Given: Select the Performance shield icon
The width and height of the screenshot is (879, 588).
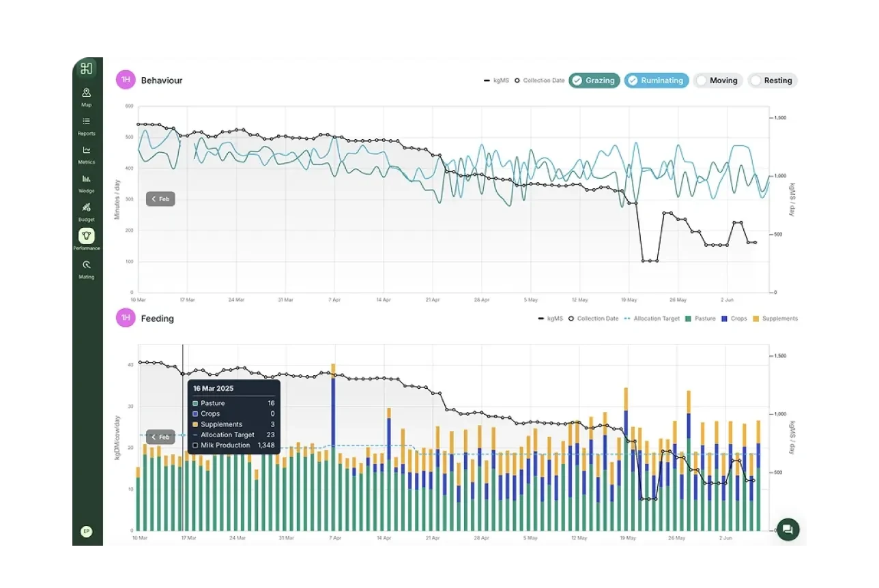Looking at the screenshot, I should pyautogui.click(x=86, y=235).
